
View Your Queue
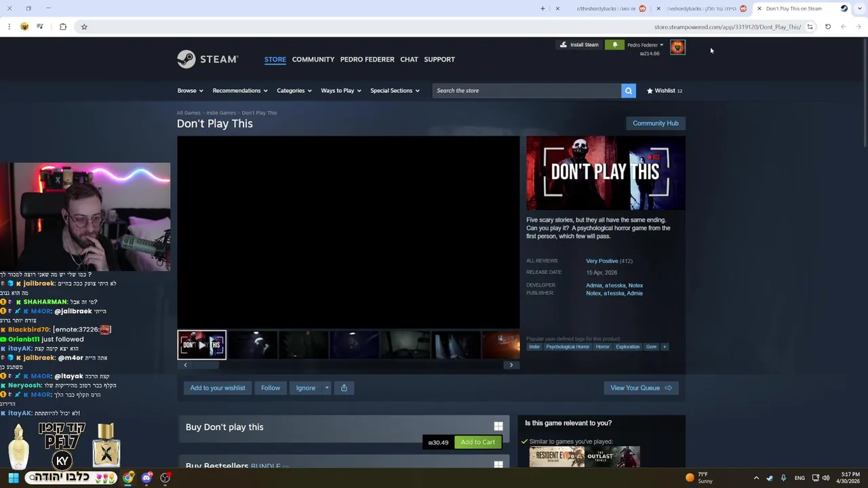[641, 388]
